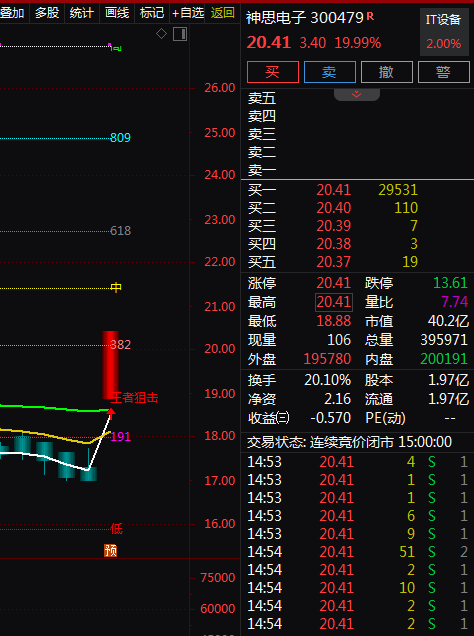Viewport: 474px width, 636px height.
Task: Click the 买四 price 20.38
Action: tap(333, 244)
